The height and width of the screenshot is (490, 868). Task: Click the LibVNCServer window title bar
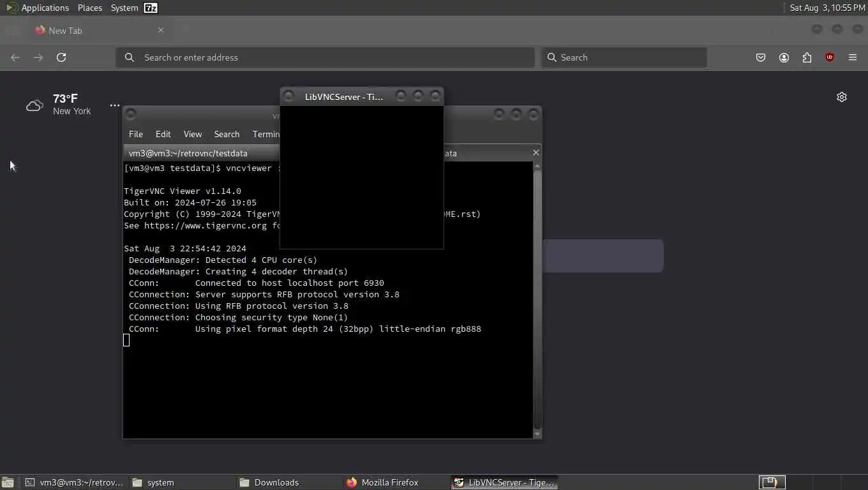(362, 96)
